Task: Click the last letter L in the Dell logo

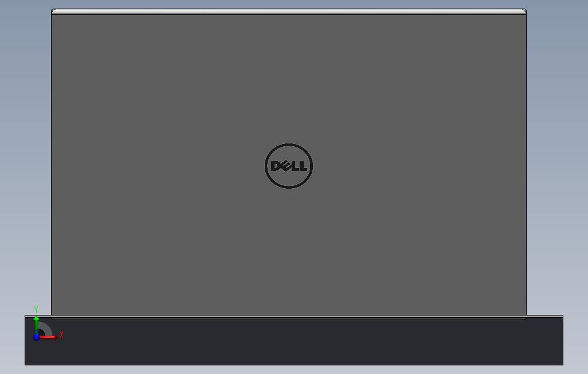Action: pos(303,166)
